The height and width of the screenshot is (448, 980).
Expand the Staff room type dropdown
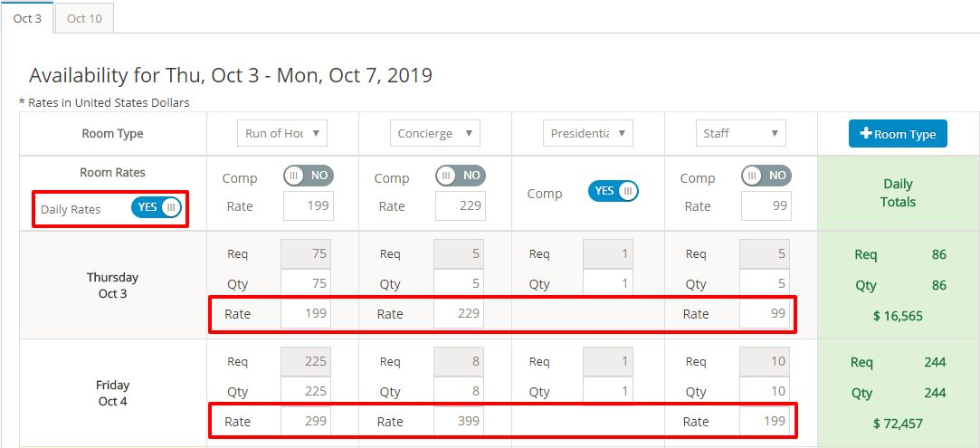coord(740,133)
